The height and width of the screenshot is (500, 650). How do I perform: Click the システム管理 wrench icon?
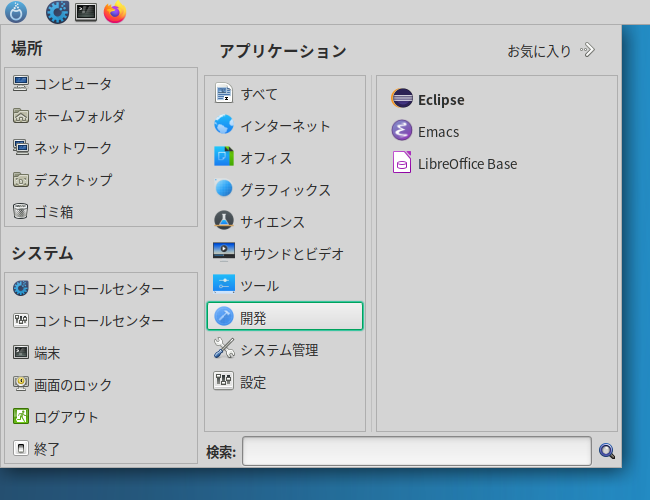tap(224, 348)
